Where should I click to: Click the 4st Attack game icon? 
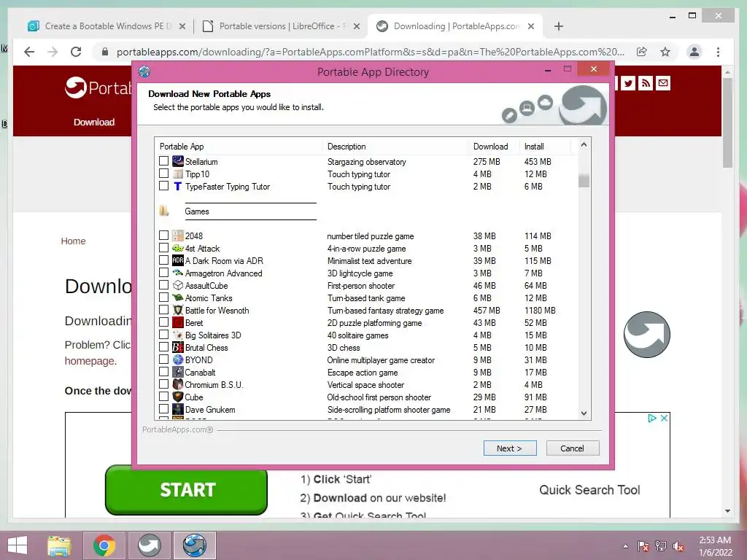coord(178,248)
